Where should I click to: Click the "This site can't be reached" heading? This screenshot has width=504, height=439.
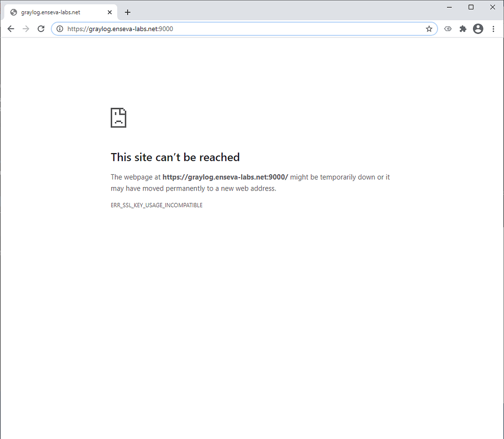pyautogui.click(x=175, y=157)
